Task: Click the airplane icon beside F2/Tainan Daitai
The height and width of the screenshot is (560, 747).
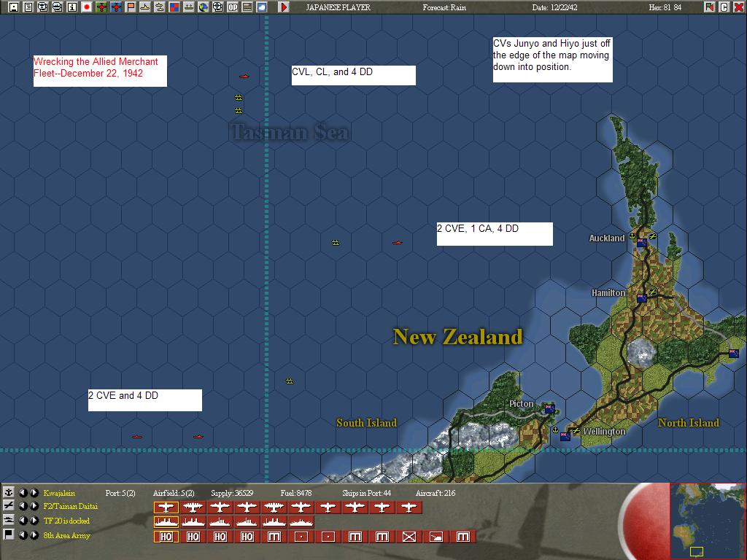Action: click(x=9, y=506)
